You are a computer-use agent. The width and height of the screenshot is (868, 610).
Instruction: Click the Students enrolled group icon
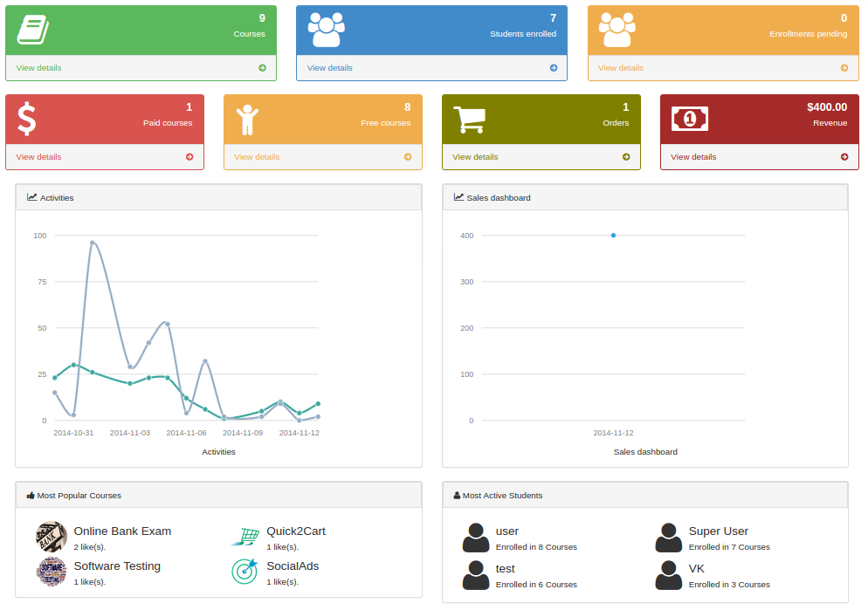(326, 30)
